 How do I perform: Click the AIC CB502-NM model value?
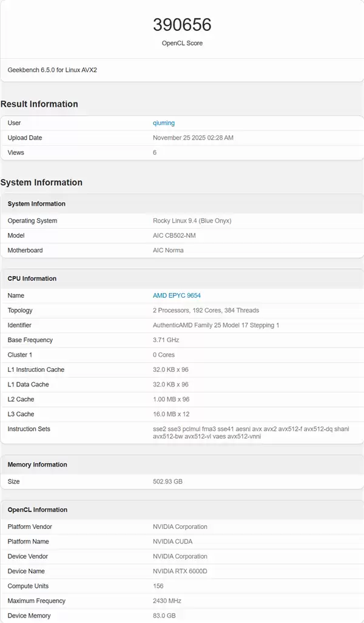point(174,235)
